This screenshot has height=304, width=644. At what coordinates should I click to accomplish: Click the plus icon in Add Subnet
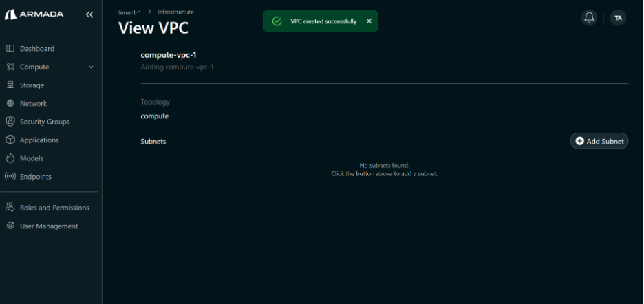click(x=579, y=141)
